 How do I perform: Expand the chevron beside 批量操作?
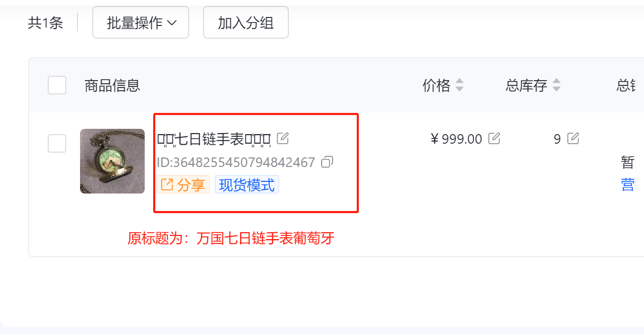[171, 23]
